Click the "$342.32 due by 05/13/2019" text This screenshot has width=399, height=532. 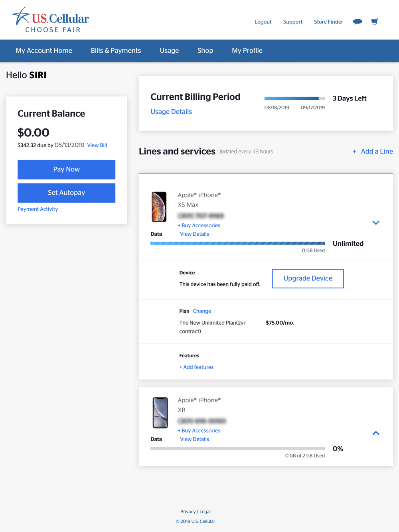tap(51, 145)
